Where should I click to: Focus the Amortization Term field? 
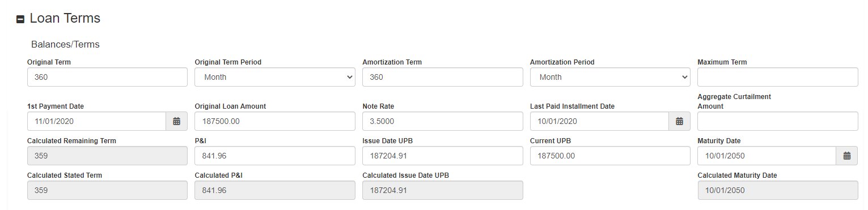pos(443,77)
